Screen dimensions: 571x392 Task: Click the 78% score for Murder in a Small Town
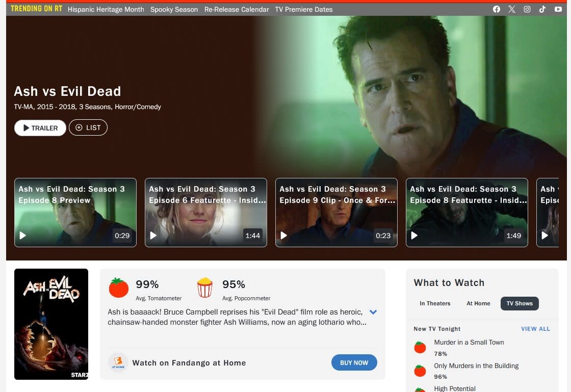click(440, 353)
